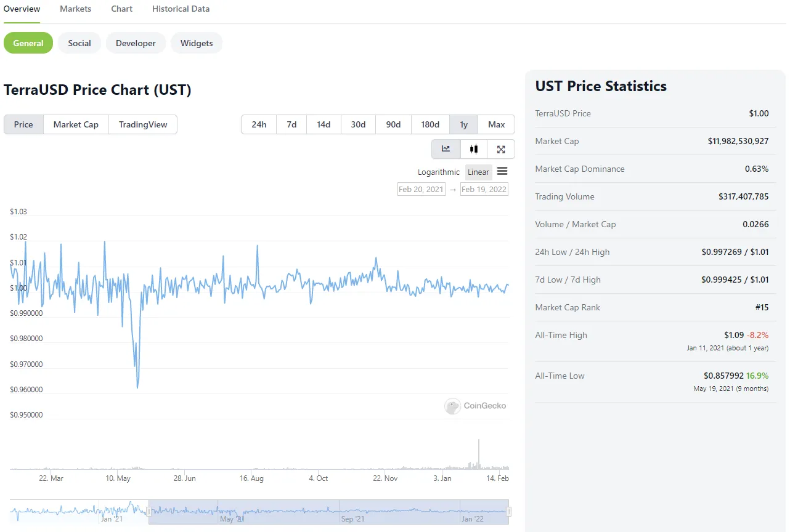The height and width of the screenshot is (532, 790).
Task: Show the Social section
Action: click(x=79, y=43)
